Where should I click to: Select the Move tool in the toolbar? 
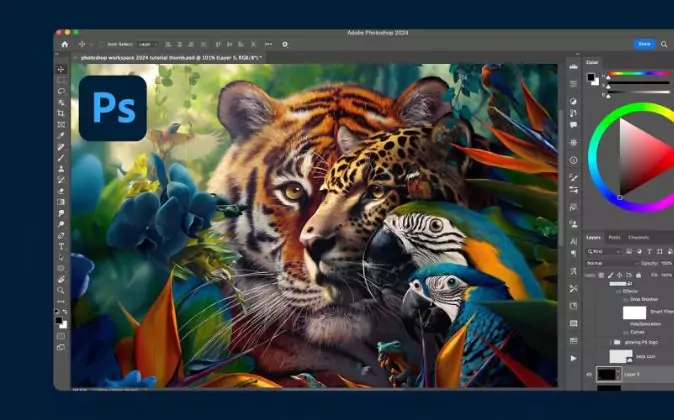(61, 69)
